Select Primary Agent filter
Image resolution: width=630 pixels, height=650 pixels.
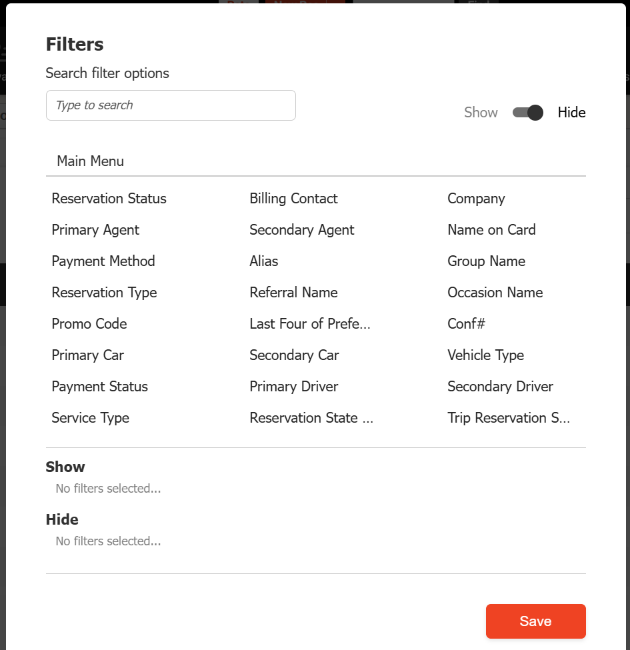95,230
